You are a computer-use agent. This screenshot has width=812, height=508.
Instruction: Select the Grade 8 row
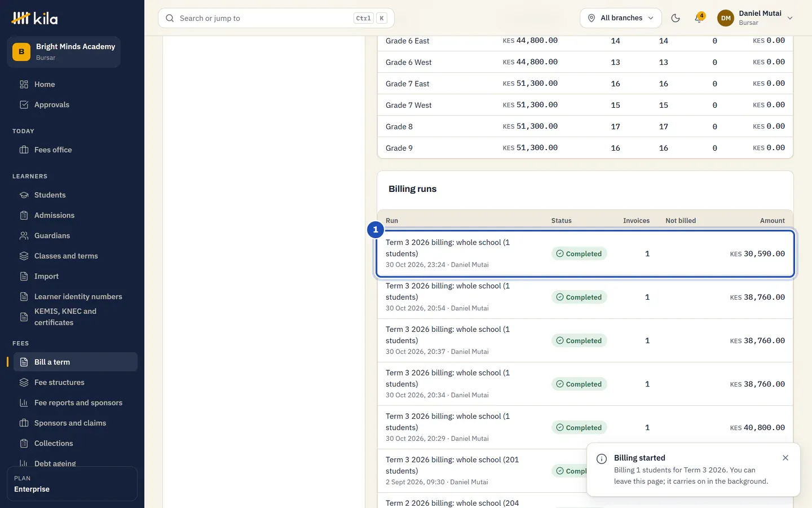coord(585,126)
